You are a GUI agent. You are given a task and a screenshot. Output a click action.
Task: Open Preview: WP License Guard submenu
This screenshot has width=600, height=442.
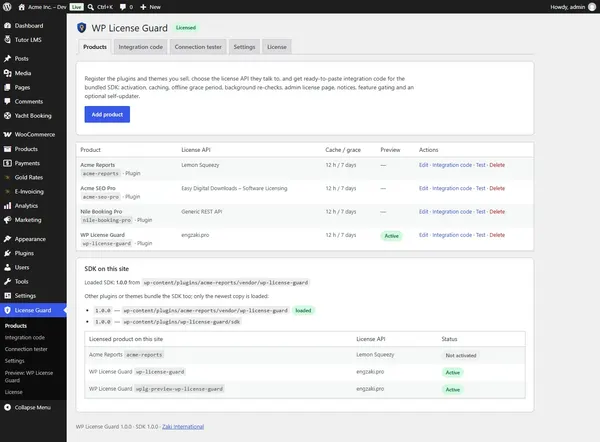[29, 376]
